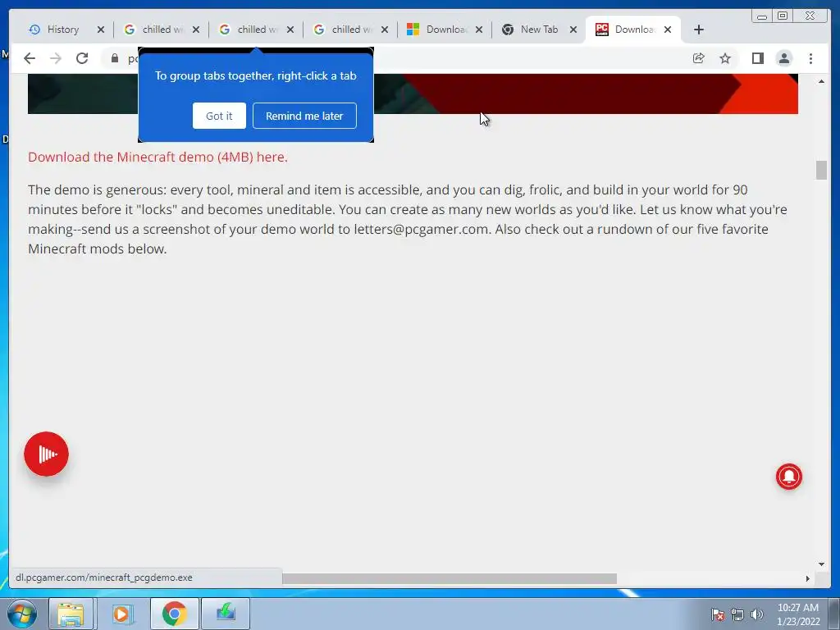Click the Chrome taskbar icon
The width and height of the screenshot is (840, 630).
(x=174, y=614)
